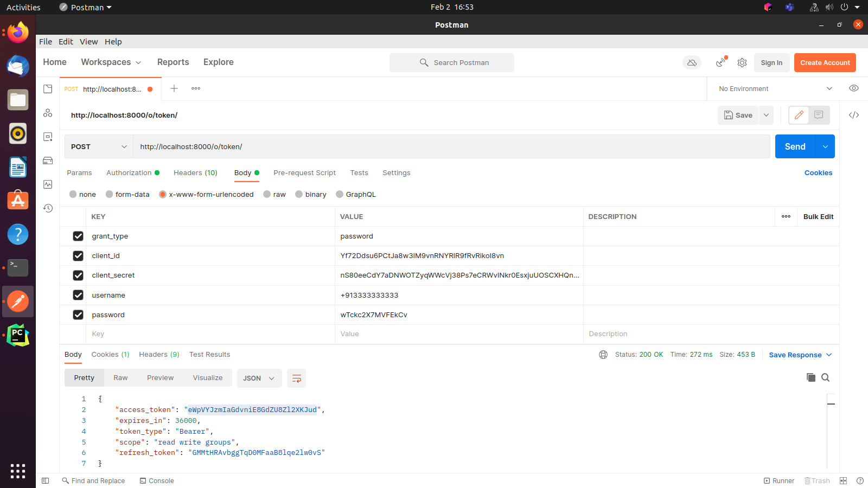Uncheck the client_secret parameter checkbox
Screen dimensions: 868x488
(x=78, y=275)
